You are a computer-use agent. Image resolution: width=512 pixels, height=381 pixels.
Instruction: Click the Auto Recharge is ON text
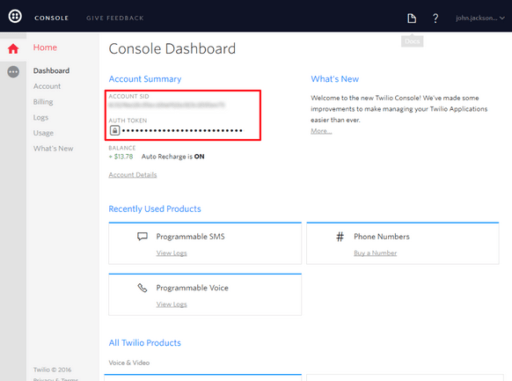173,157
